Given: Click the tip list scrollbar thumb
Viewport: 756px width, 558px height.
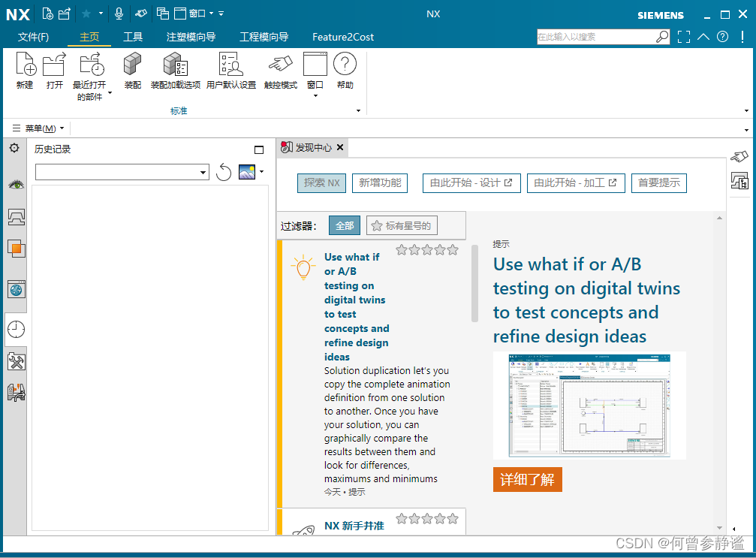Looking at the screenshot, I should click(x=474, y=284).
